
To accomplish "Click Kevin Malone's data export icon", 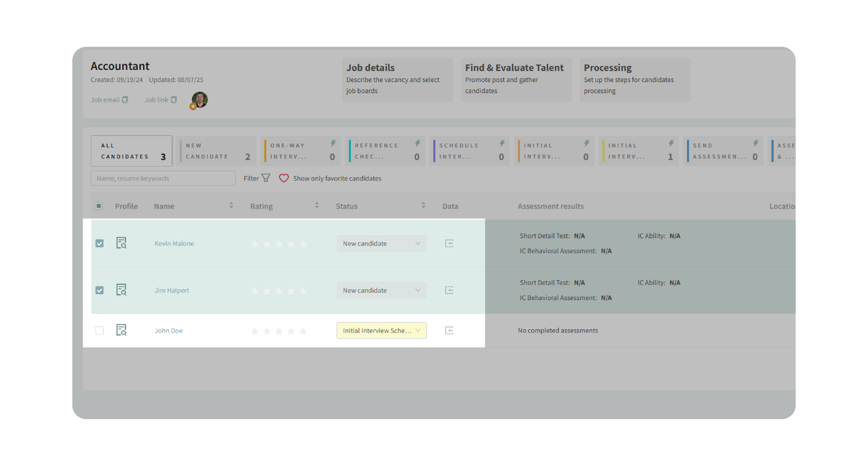I will 449,243.
